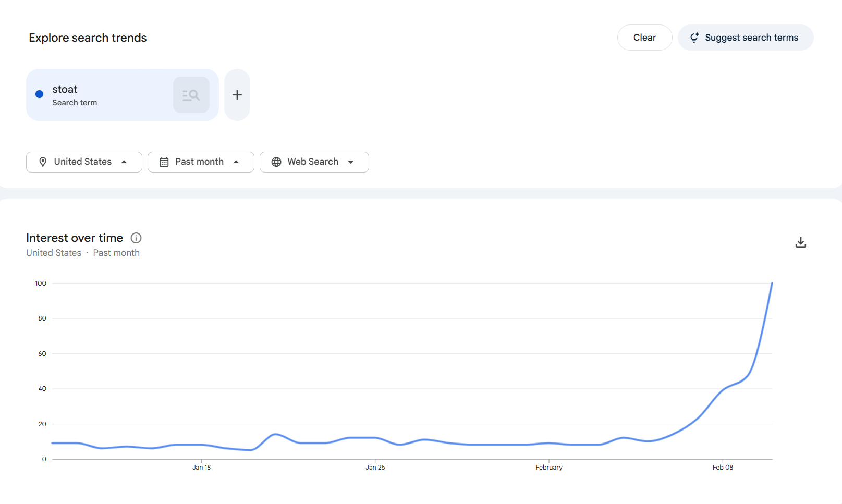
Task: Open search filters via the magnifier icon
Action: [x=191, y=94]
